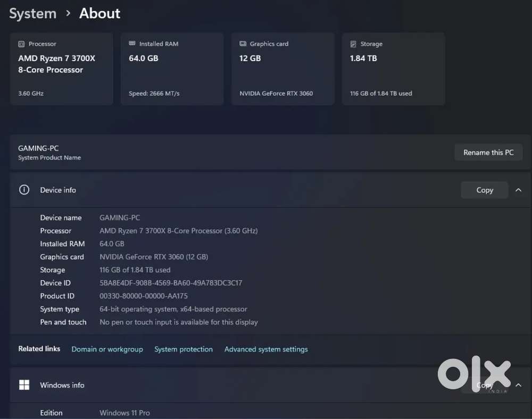
Task: Click the About breadcrumb title
Action: point(99,14)
